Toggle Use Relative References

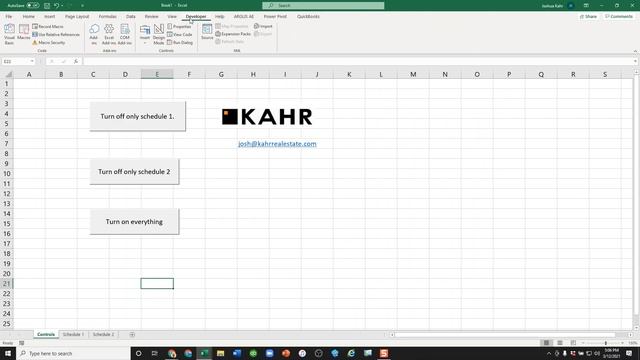[x=56, y=34]
